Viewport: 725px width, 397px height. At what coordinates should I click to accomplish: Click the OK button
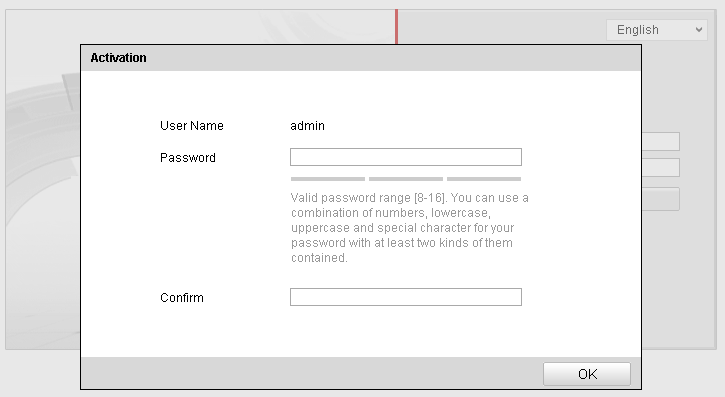pyautogui.click(x=587, y=373)
